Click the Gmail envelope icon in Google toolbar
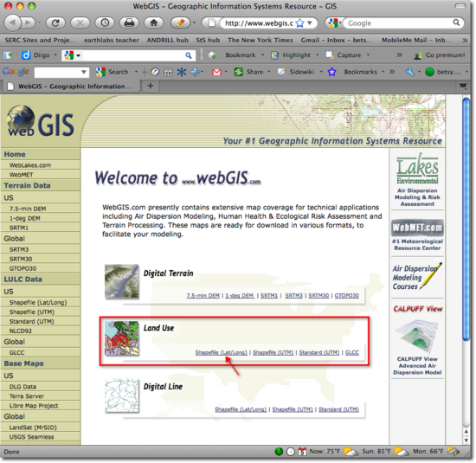Image resolution: width=476 pixels, height=463 pixels. 216,72
